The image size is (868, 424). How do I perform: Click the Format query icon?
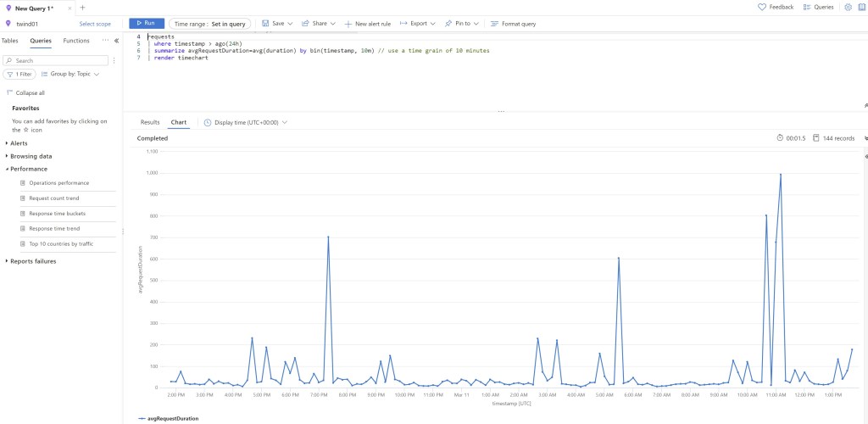click(x=495, y=24)
